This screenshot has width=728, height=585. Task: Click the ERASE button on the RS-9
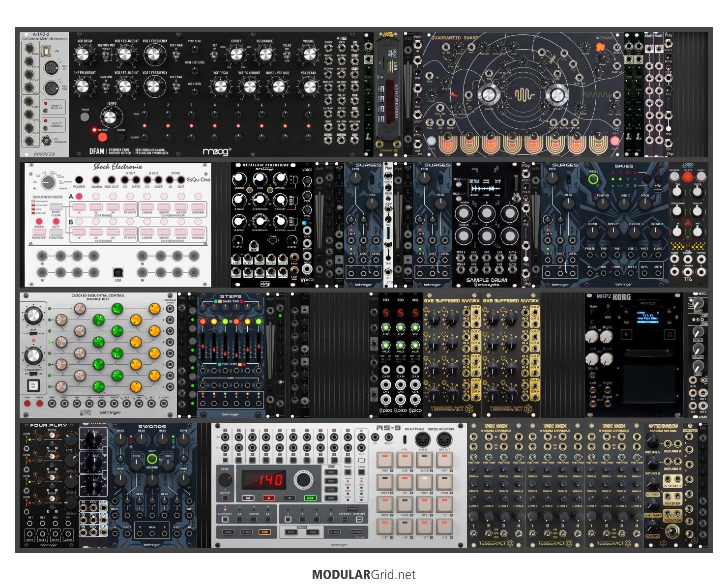[x=331, y=489]
